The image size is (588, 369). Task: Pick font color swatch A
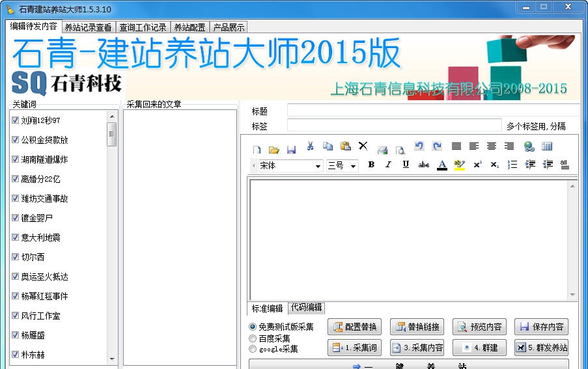click(x=442, y=165)
